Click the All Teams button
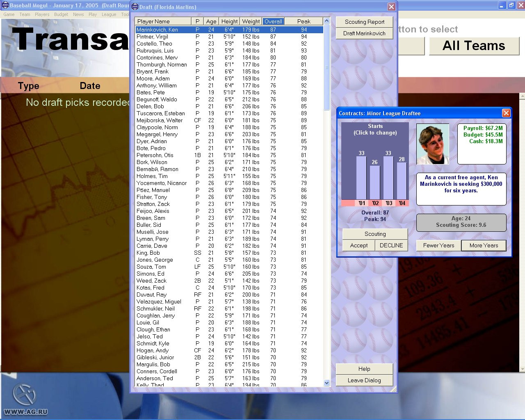The width and height of the screenshot is (525, 420). click(x=474, y=46)
